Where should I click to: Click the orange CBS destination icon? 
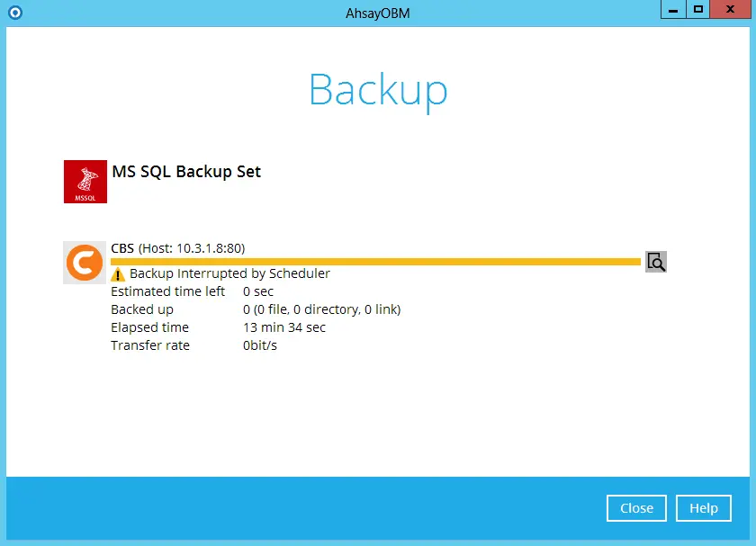coord(84,263)
